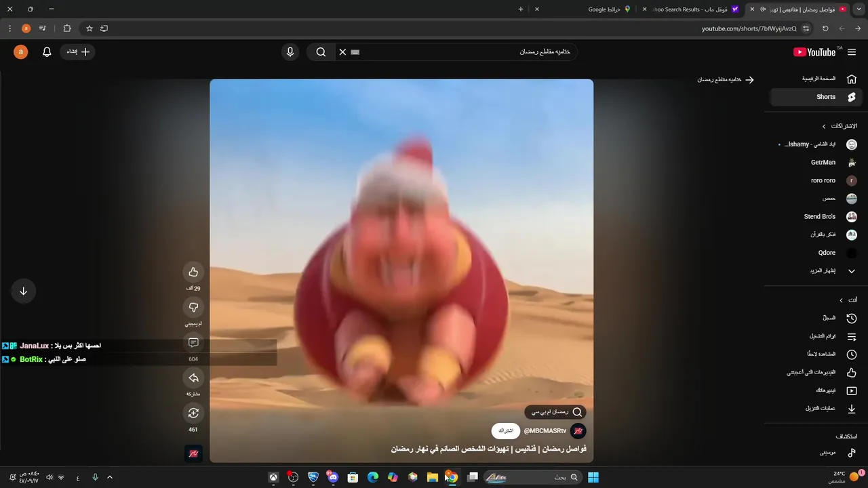Open YouTube notifications bell

tap(47, 52)
